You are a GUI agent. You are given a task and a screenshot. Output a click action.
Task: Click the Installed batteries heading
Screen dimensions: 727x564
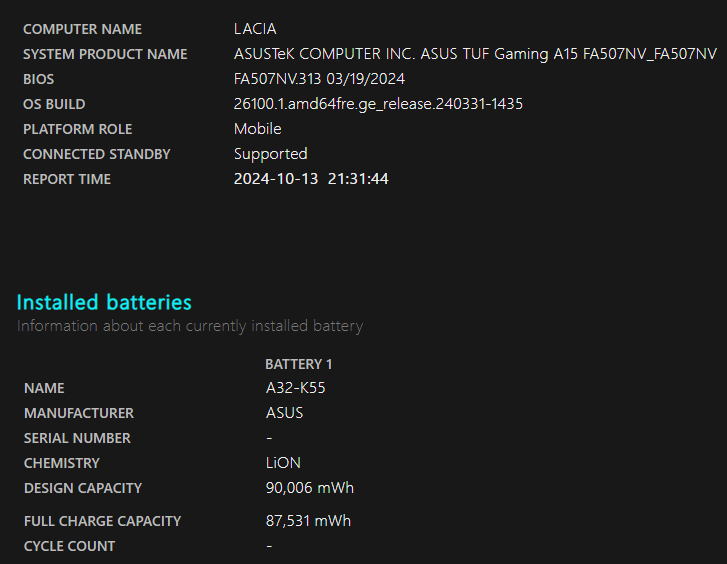point(104,302)
